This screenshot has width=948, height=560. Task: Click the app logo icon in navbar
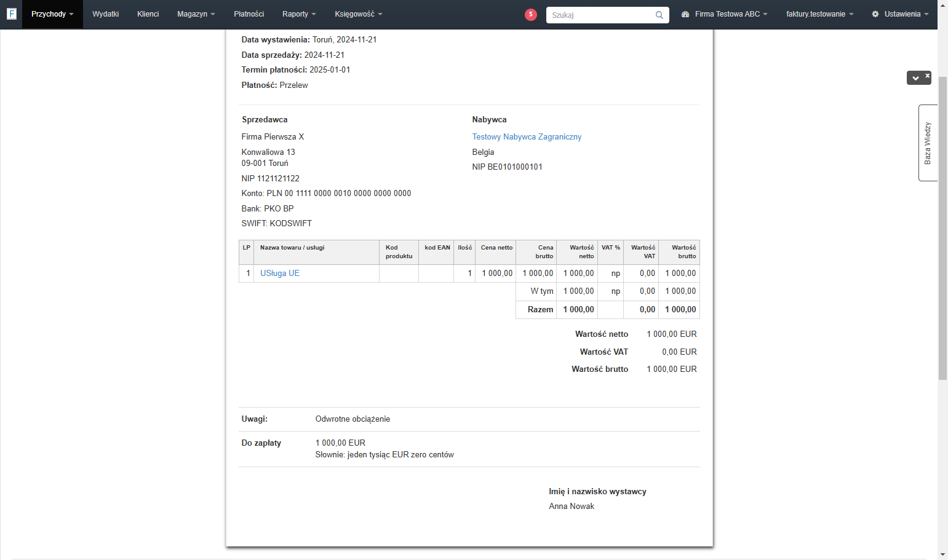pyautogui.click(x=11, y=14)
